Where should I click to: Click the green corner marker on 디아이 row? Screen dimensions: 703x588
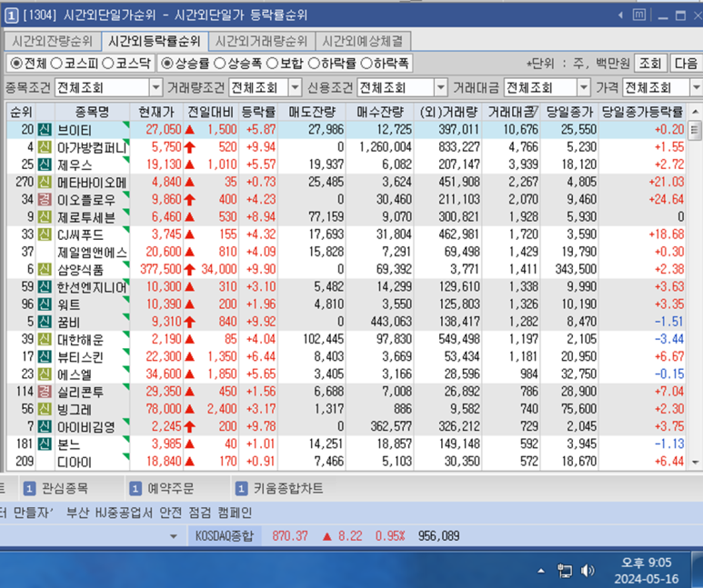point(126,456)
